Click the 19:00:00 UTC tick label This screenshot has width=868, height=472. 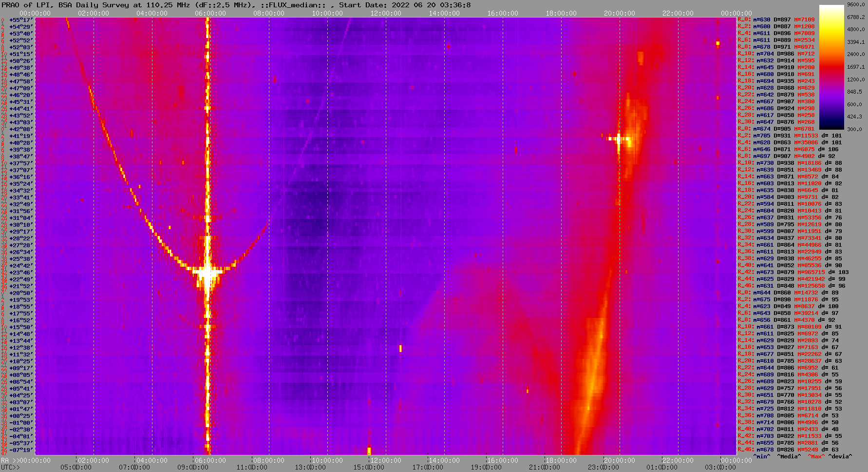tap(486, 467)
